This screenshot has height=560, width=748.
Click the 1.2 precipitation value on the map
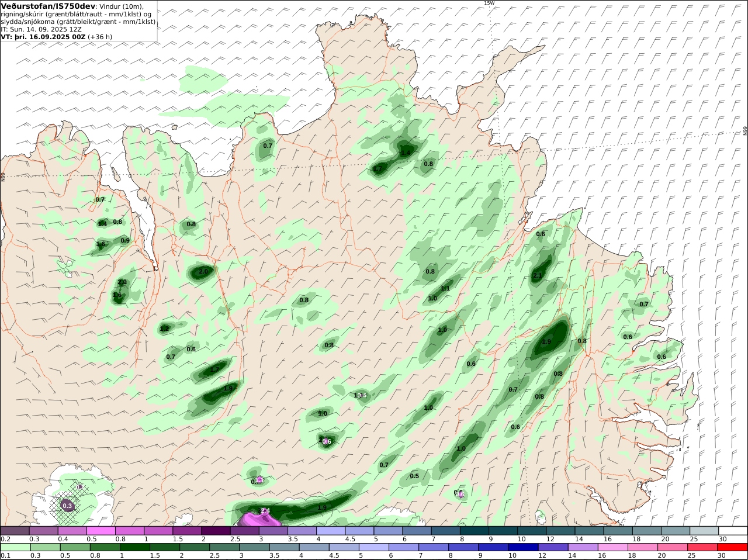click(164, 329)
